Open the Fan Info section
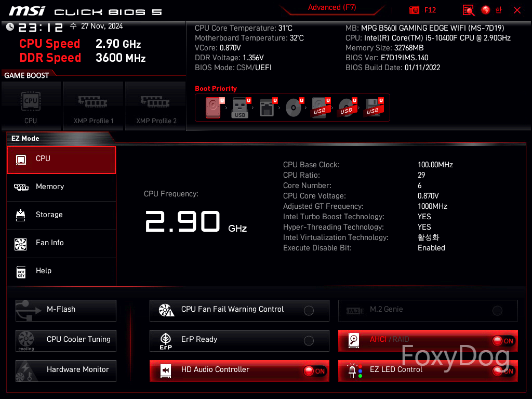 coord(61,244)
